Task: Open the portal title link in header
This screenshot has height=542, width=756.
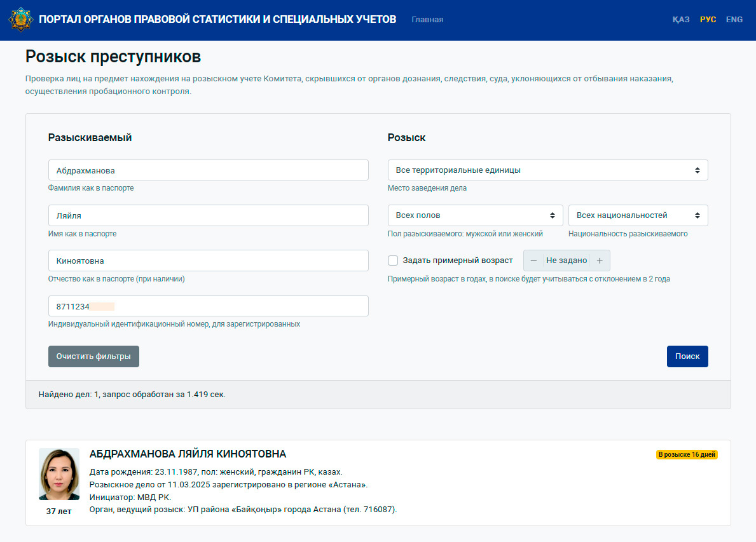Action: coord(217,20)
